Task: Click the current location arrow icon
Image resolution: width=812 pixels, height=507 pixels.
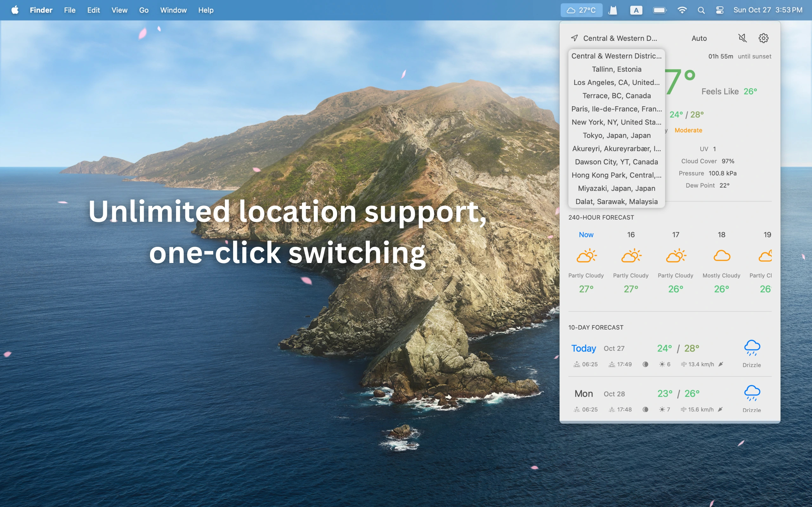Action: click(574, 38)
